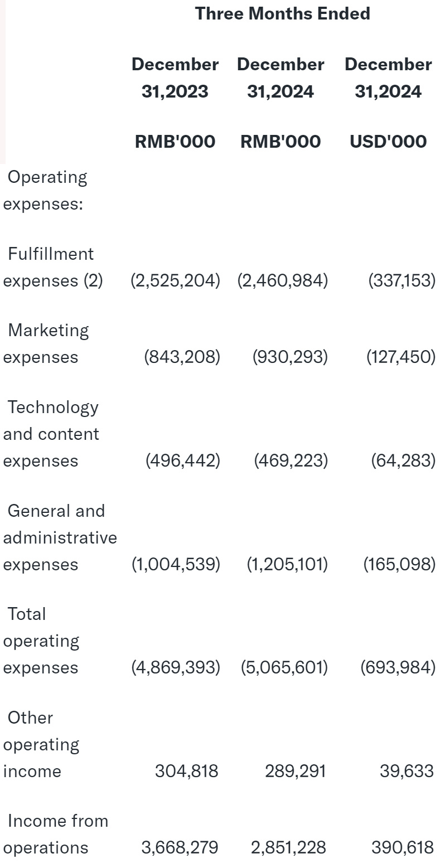Select the 289,291 income value
The image size is (440, 868).
click(x=294, y=771)
